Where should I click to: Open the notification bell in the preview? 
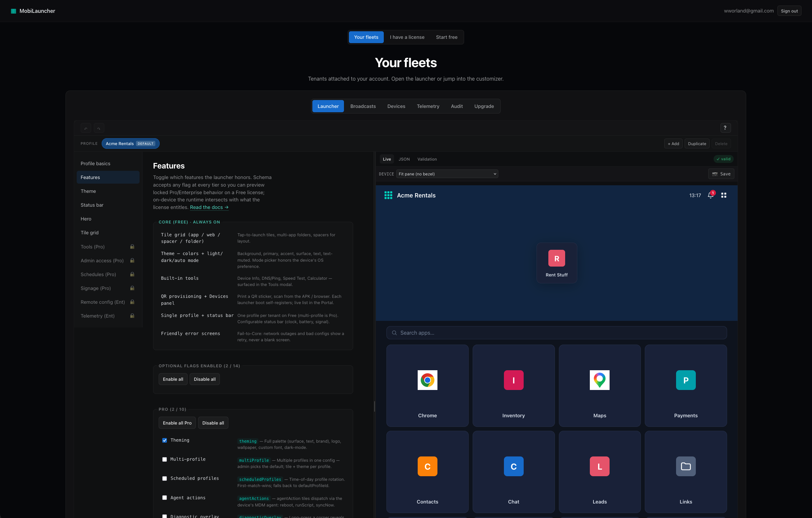[x=711, y=195]
